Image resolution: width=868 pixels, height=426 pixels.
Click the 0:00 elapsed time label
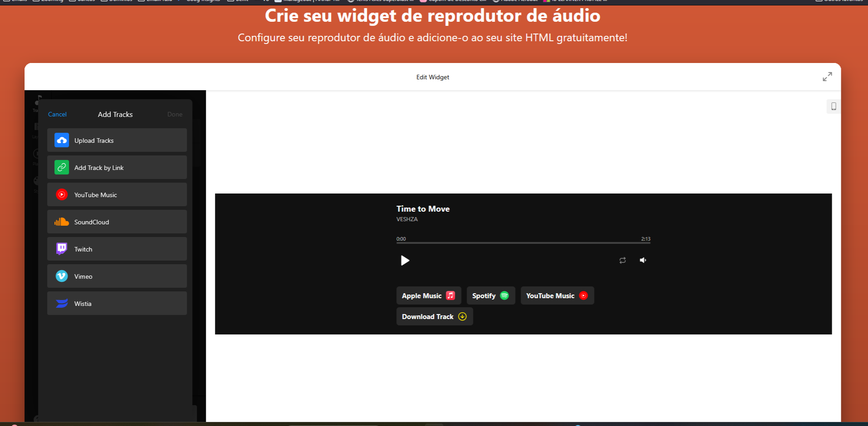pos(401,239)
